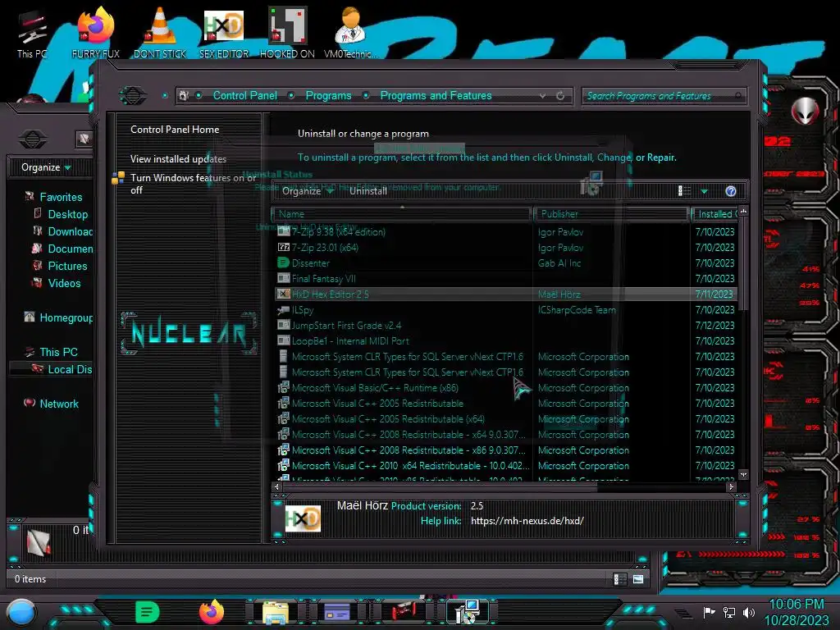Switch to the uninstall installer taskbar icon

click(467, 612)
